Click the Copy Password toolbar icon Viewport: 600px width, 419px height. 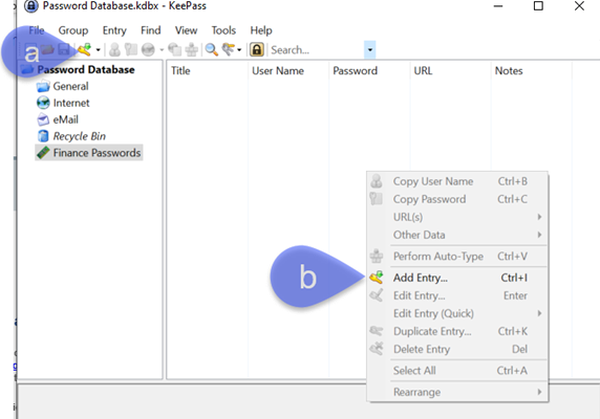point(131,50)
